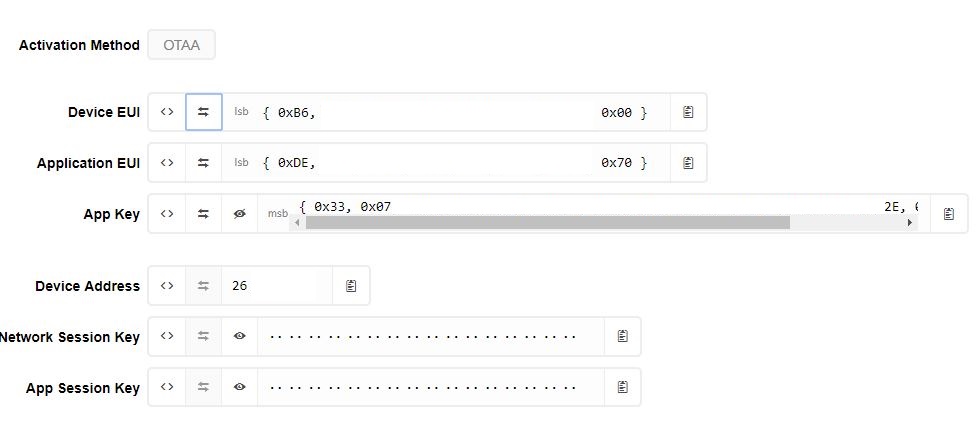Hide the App Key value
The image size is (980, 430).
pos(239,214)
